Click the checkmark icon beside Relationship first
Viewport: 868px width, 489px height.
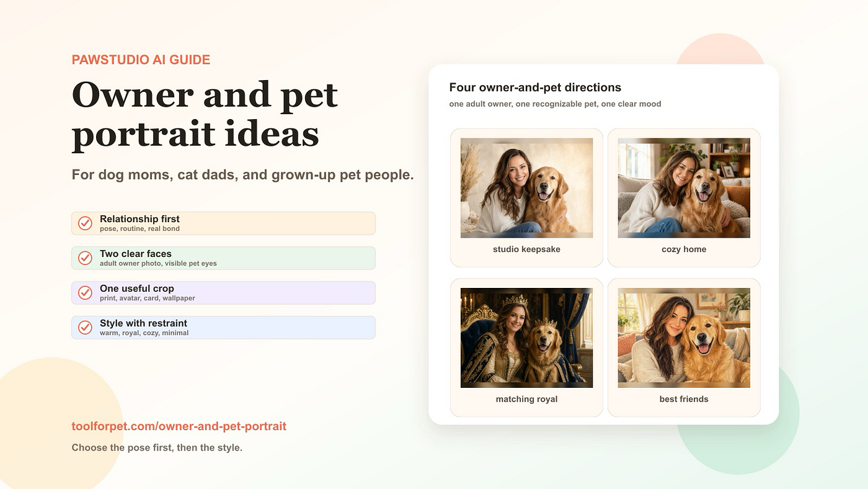pos(85,223)
